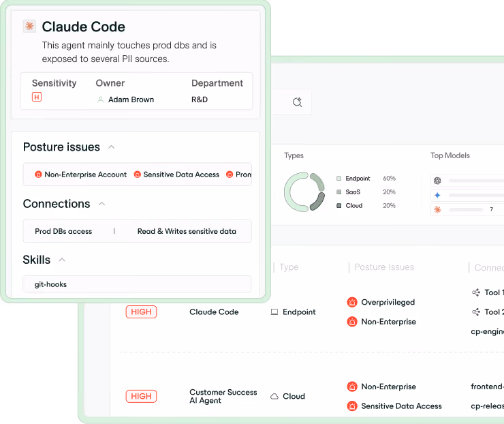This screenshot has height=424, width=504.
Task: Sort by the Posture Issues column header
Action: tap(384, 267)
